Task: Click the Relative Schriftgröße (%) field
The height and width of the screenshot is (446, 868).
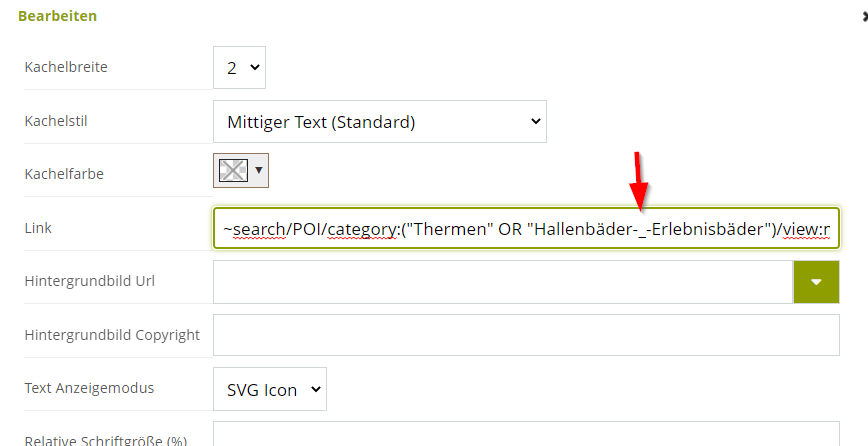Action: (526, 434)
